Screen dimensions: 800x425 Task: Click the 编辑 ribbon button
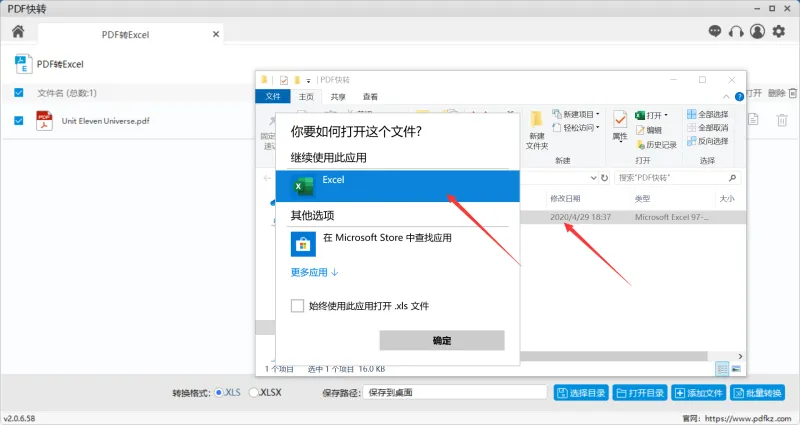pos(649,130)
